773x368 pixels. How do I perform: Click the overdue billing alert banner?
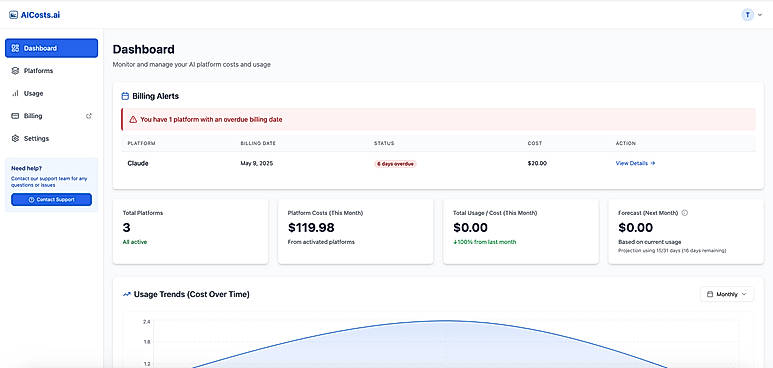438,119
